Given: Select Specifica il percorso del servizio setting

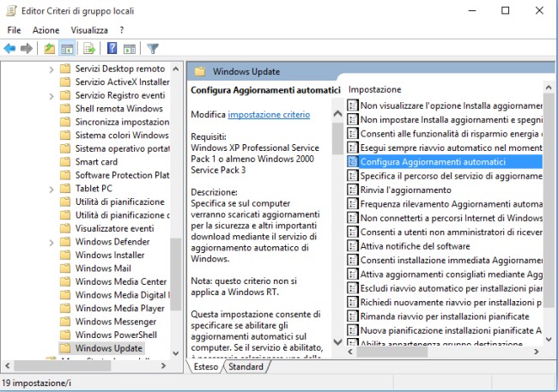Looking at the screenshot, I should [x=452, y=176].
